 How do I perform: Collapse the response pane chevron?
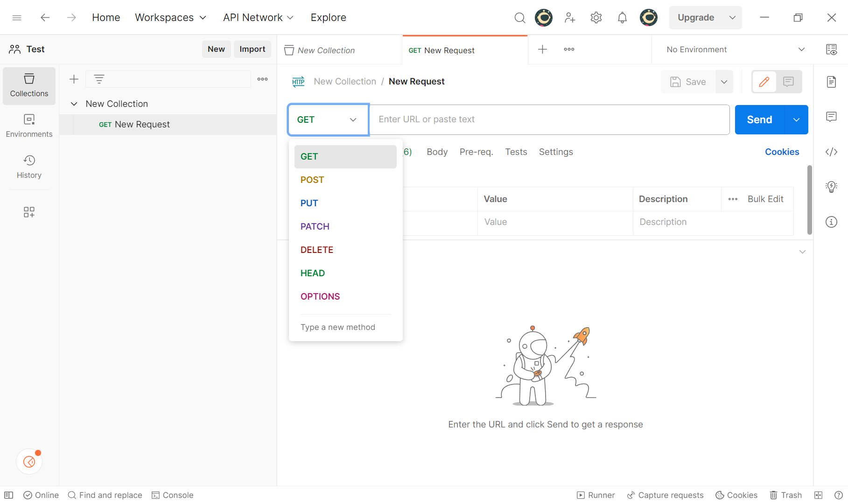click(x=802, y=252)
